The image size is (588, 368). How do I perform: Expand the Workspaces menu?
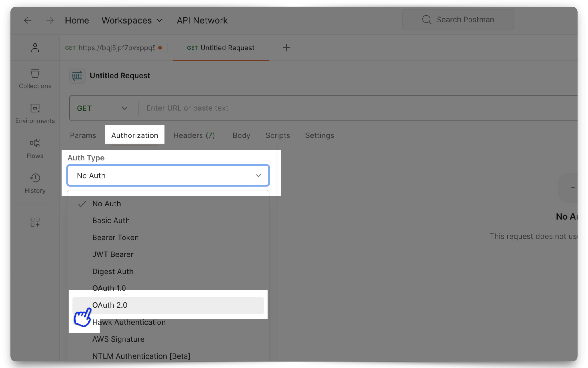click(132, 20)
